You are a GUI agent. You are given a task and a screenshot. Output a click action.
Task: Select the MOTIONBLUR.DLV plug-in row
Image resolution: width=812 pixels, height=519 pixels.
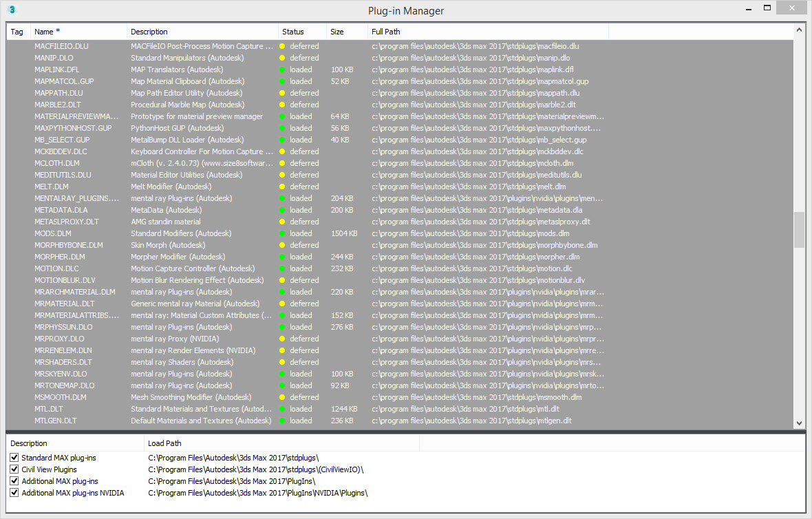click(399, 280)
